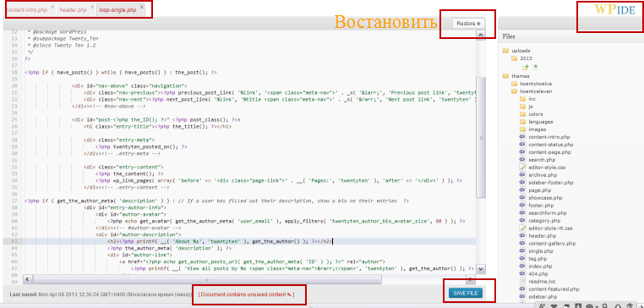This screenshot has height=308, width=644.
Task: Open content-page.php in the file tree
Action: [x=549, y=152]
